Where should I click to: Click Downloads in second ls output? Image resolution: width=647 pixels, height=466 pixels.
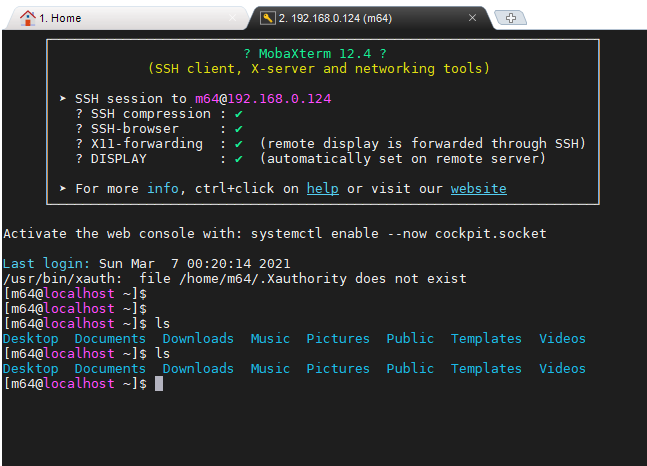[x=198, y=369]
